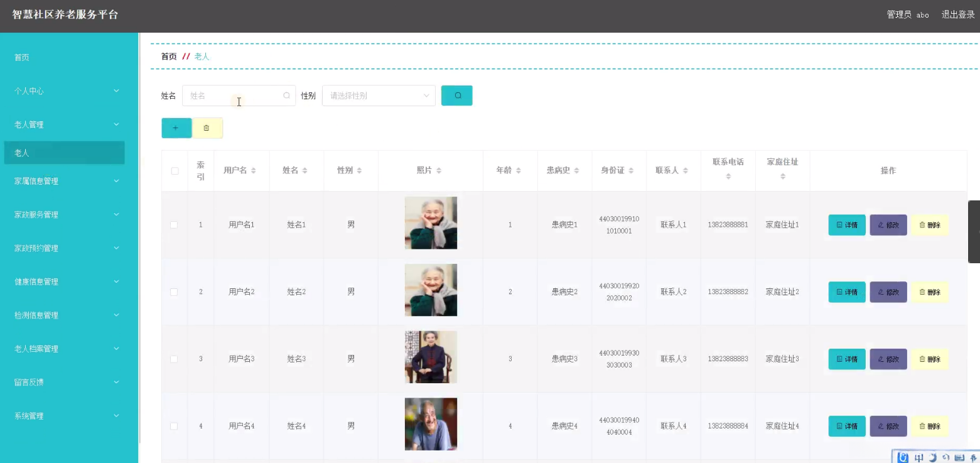This screenshot has height=463, width=980.
Task: Click the phone number 13823888881
Action: coord(728,225)
